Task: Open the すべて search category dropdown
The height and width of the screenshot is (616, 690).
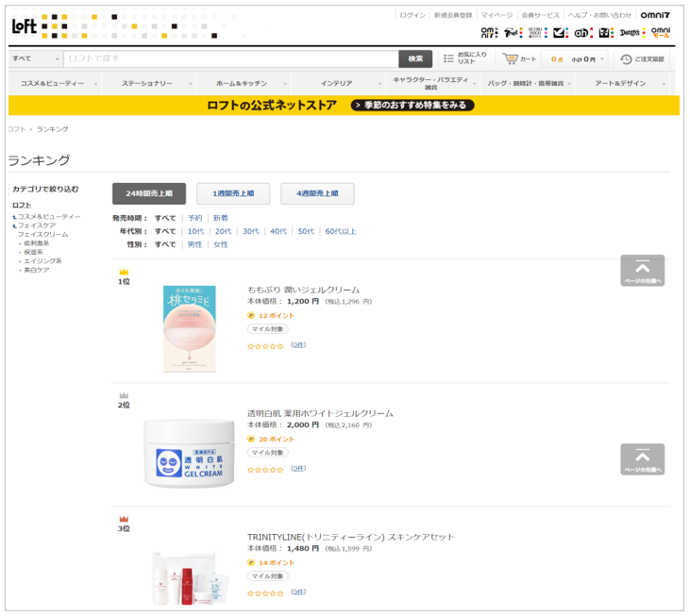Action: (36, 58)
